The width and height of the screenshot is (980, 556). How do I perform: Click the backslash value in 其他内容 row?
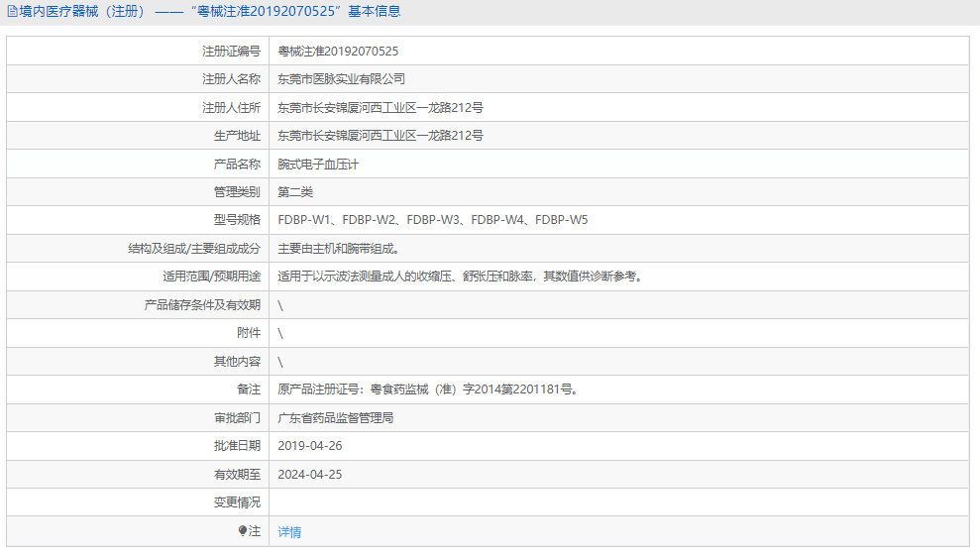280,362
